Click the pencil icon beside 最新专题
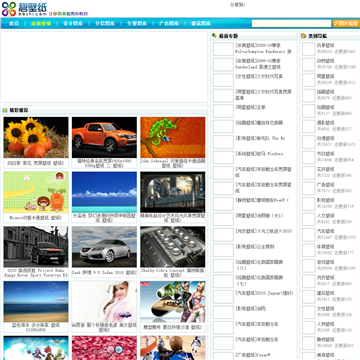Viewport: 360px width, 360px height. [x=214, y=36]
